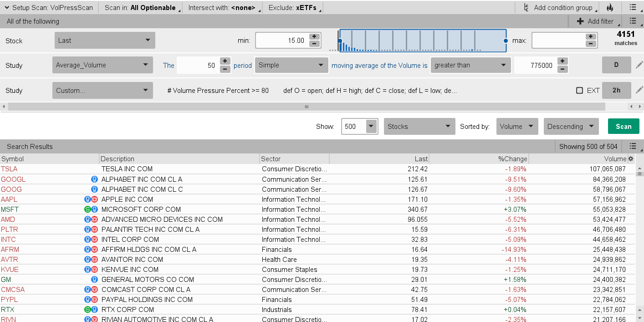Decrease the min price with its minus button

(314, 44)
